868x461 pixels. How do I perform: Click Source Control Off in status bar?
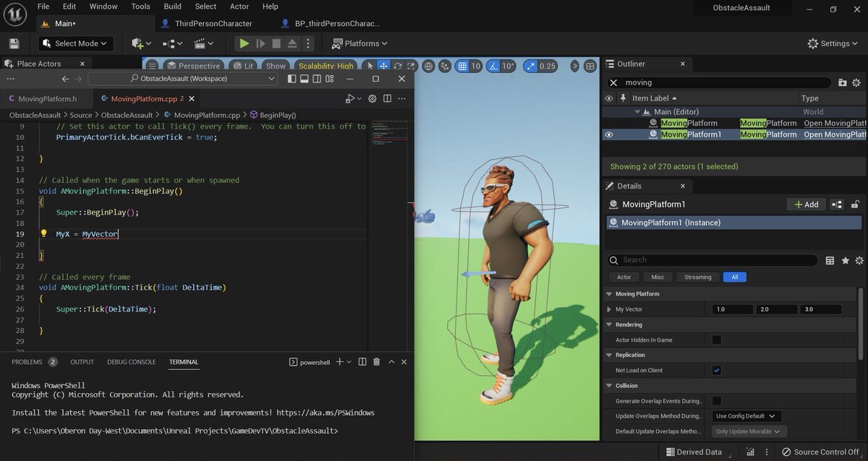tap(821, 452)
